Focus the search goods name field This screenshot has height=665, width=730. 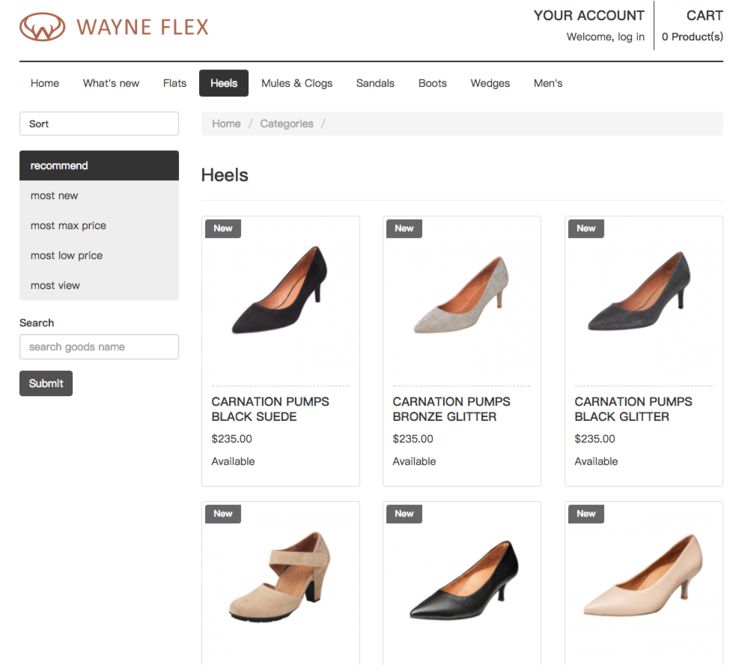(99, 347)
